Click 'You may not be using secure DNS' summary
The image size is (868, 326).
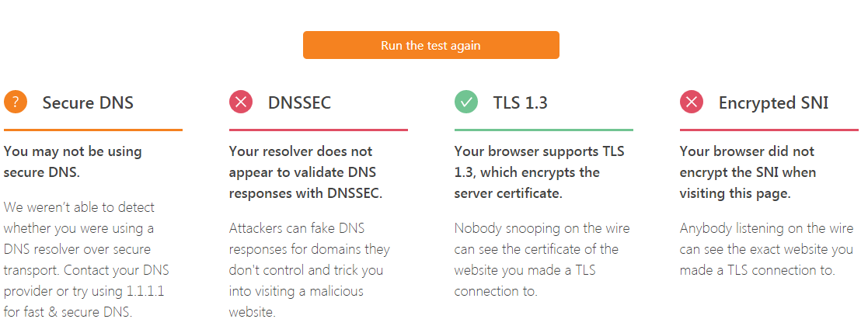click(72, 162)
